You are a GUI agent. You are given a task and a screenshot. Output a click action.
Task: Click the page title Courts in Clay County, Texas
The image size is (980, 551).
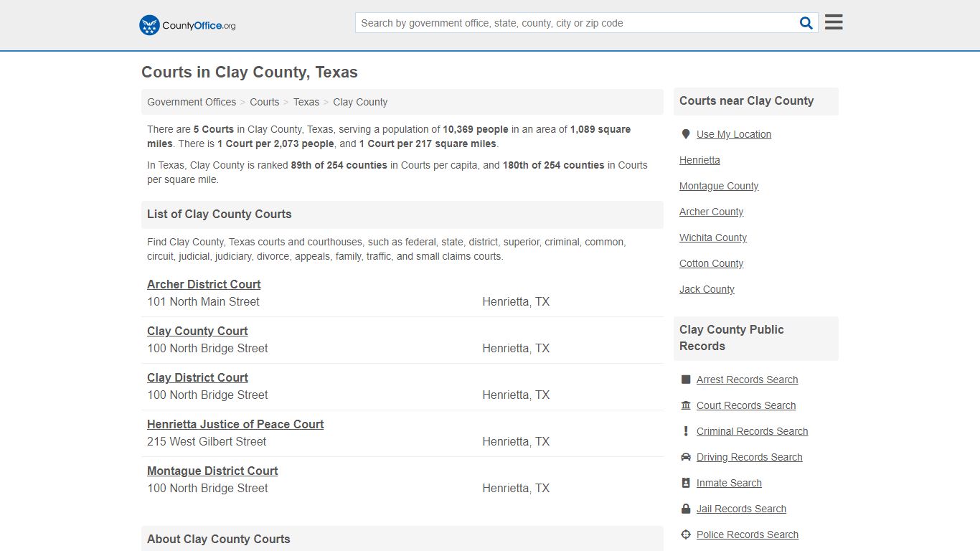(x=250, y=72)
